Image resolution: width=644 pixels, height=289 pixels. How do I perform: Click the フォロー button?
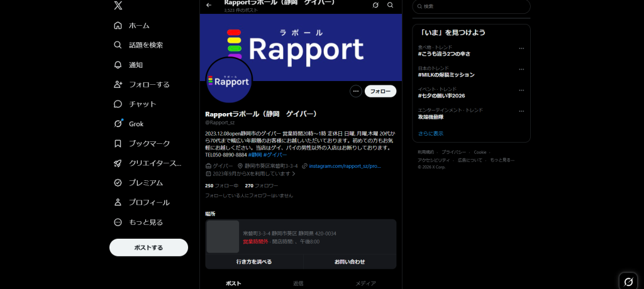coord(380,91)
